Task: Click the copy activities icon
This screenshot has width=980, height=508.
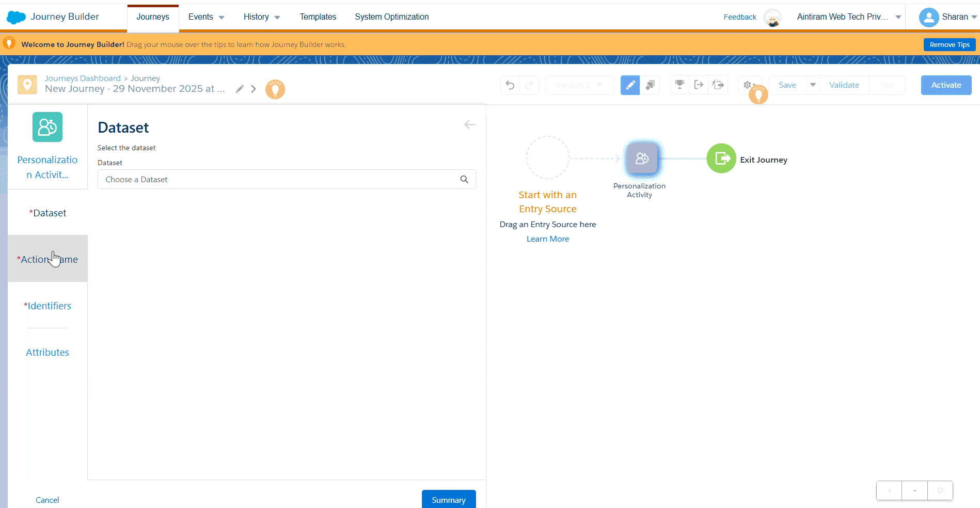Action: (x=650, y=85)
